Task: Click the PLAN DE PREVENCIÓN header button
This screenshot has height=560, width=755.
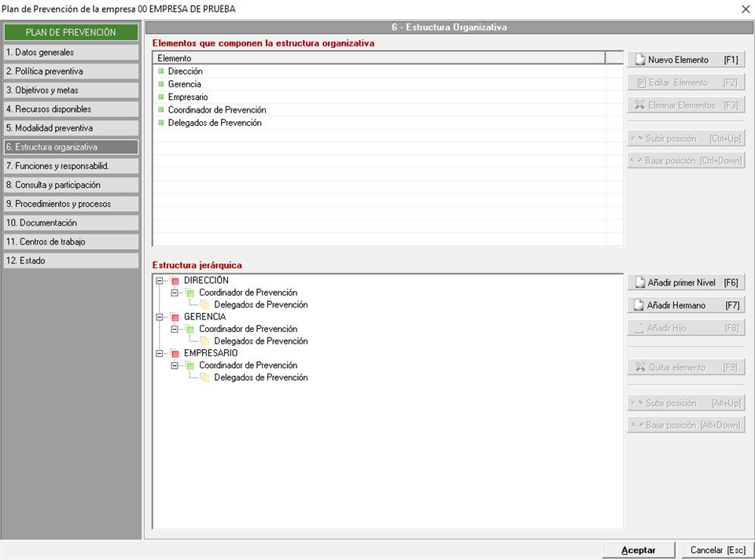Action: pos(72,32)
